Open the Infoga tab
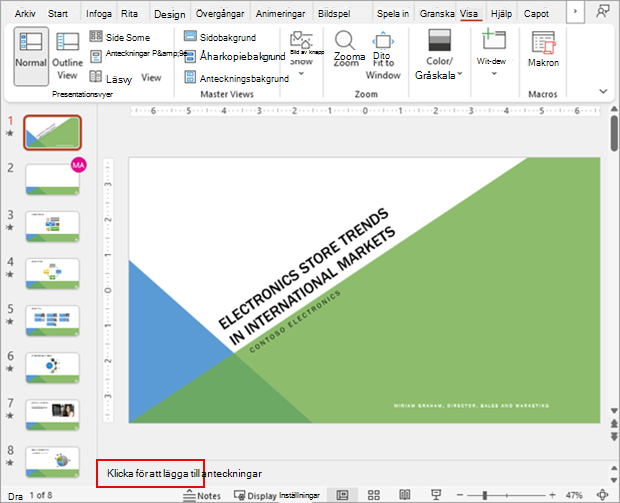 98,14
